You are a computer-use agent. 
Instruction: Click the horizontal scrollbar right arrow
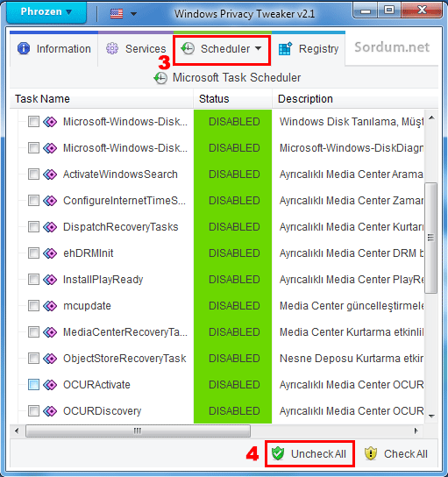[x=416, y=431]
